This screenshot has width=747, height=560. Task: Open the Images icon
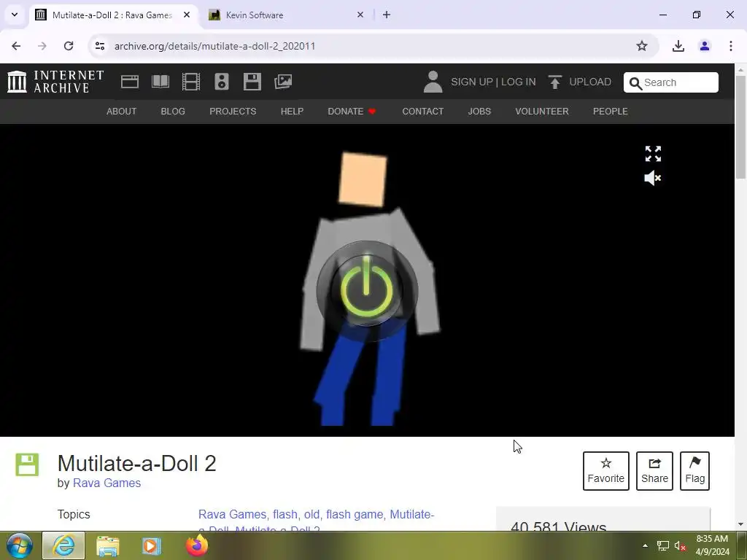pos(283,82)
